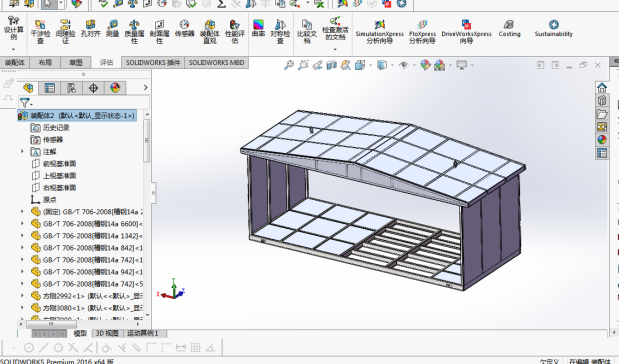Select 历史记录 in the feature tree

pos(56,128)
